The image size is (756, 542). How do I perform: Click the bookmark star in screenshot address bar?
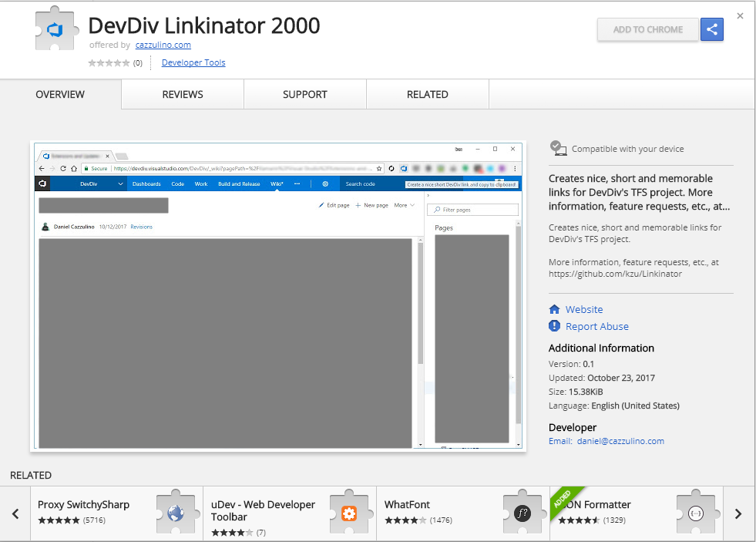(379, 169)
